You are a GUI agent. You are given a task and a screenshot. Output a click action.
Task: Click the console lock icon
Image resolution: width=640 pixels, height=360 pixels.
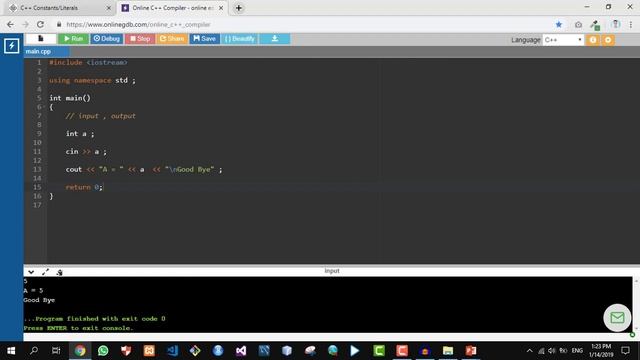pyautogui.click(x=59, y=272)
